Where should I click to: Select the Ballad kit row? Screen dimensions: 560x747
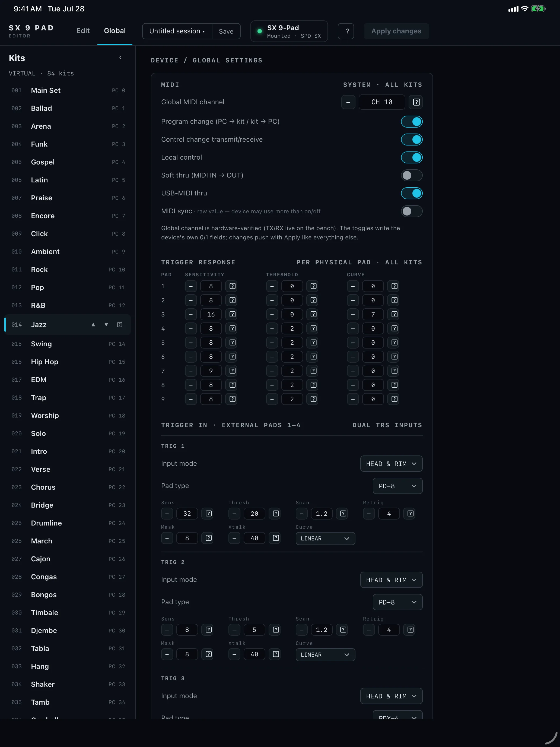point(68,108)
